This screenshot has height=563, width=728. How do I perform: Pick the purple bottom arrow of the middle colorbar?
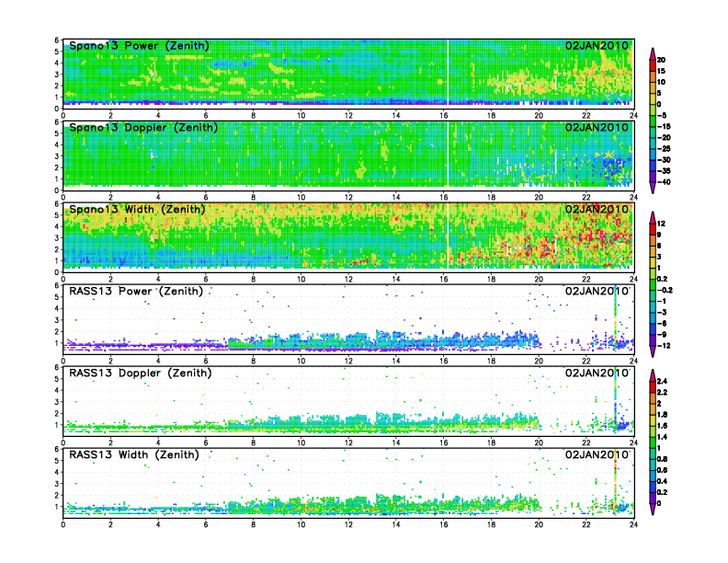point(653,351)
